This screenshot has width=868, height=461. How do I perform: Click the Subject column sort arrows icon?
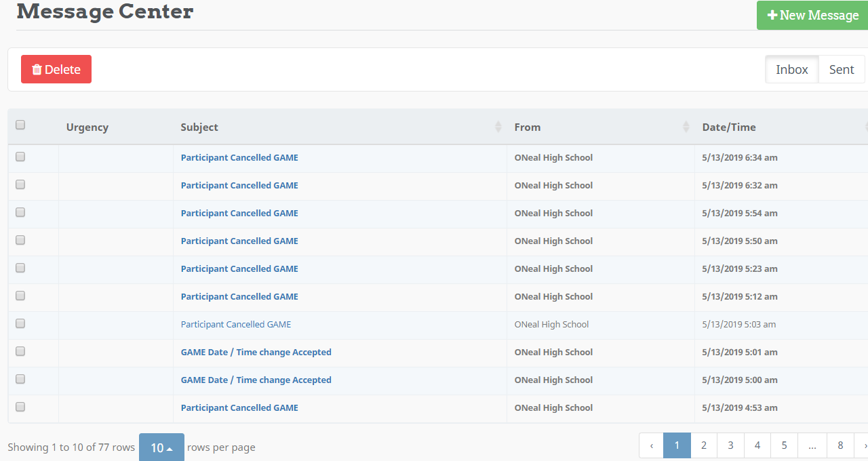(498, 127)
